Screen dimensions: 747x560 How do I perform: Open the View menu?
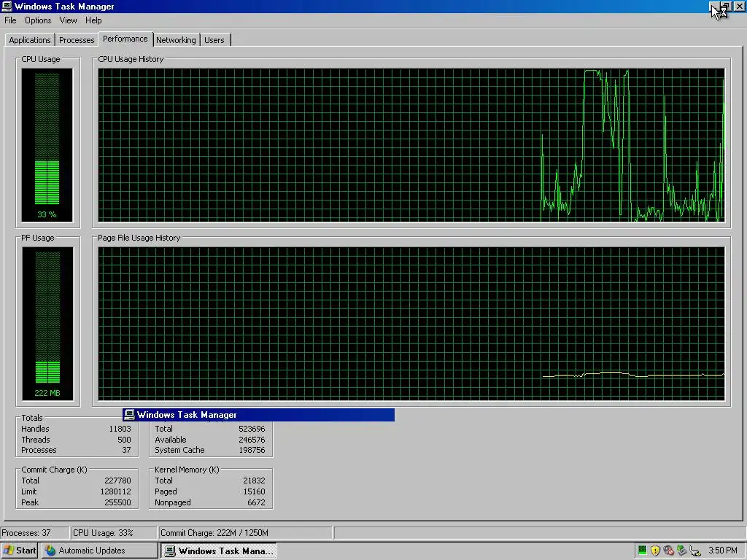click(68, 20)
